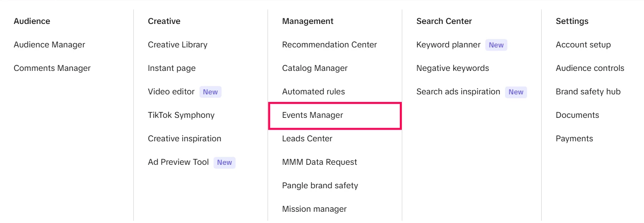
Task: Open TikTok Symphony
Action: pos(181,115)
